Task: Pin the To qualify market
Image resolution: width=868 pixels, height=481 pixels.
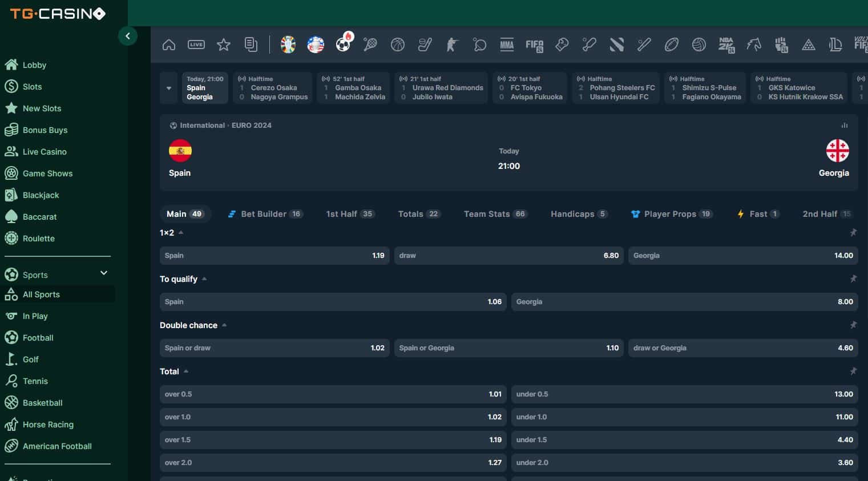Action: 853,279
